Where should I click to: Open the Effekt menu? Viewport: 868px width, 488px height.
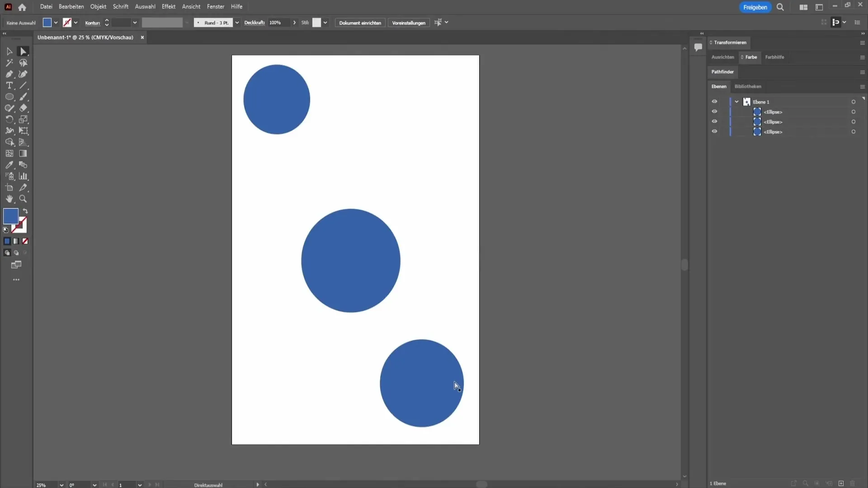coord(169,7)
